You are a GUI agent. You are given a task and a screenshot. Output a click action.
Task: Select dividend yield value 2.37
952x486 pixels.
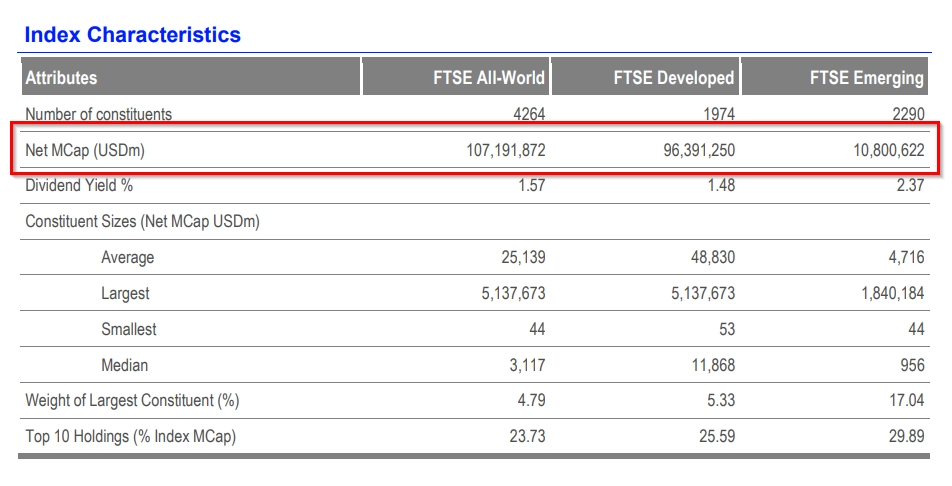point(911,185)
